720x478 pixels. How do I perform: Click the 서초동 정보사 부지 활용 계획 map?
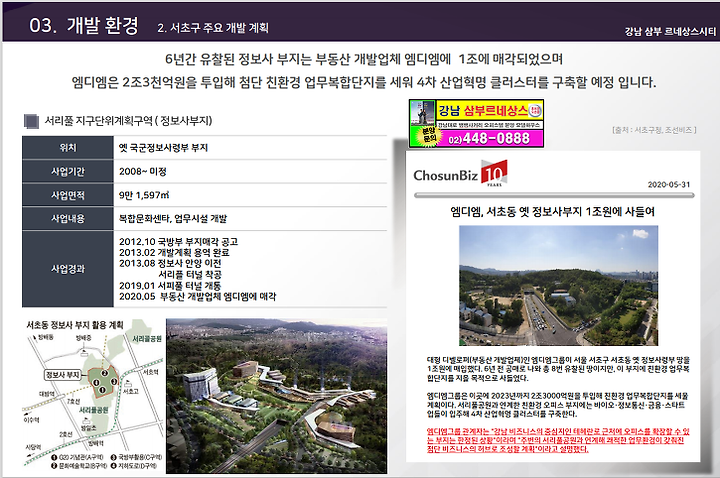94,395
